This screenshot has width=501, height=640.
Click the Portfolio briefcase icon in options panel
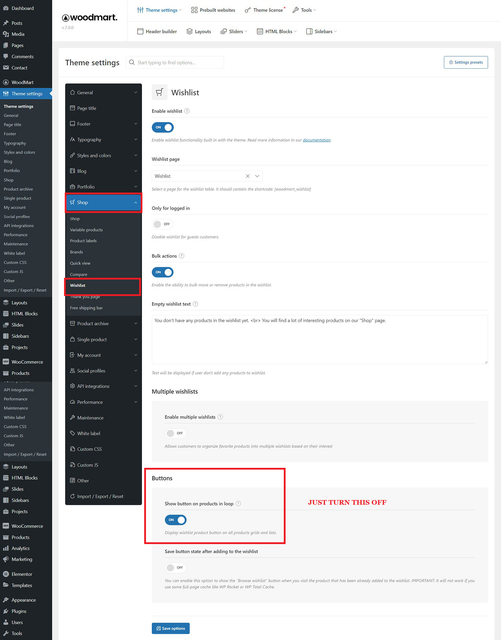(72, 187)
